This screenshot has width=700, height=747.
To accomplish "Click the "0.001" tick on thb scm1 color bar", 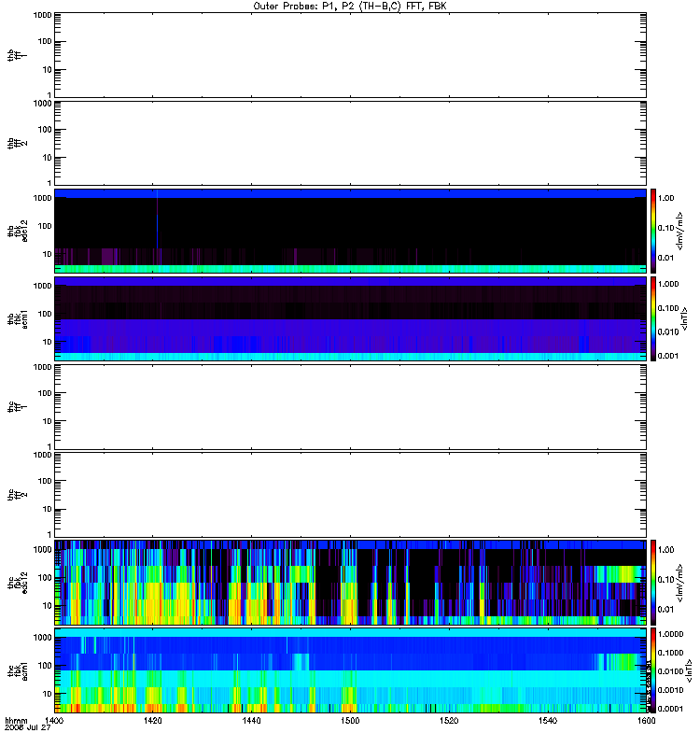I will 668,356.
